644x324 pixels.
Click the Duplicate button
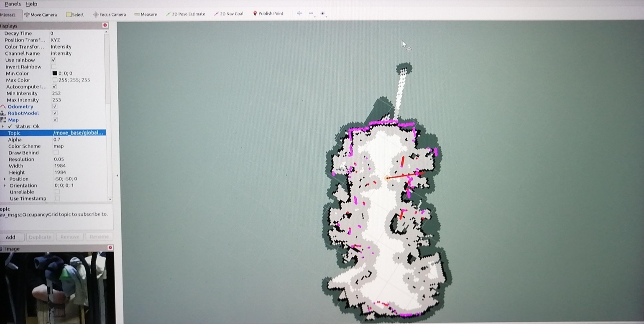coord(40,237)
